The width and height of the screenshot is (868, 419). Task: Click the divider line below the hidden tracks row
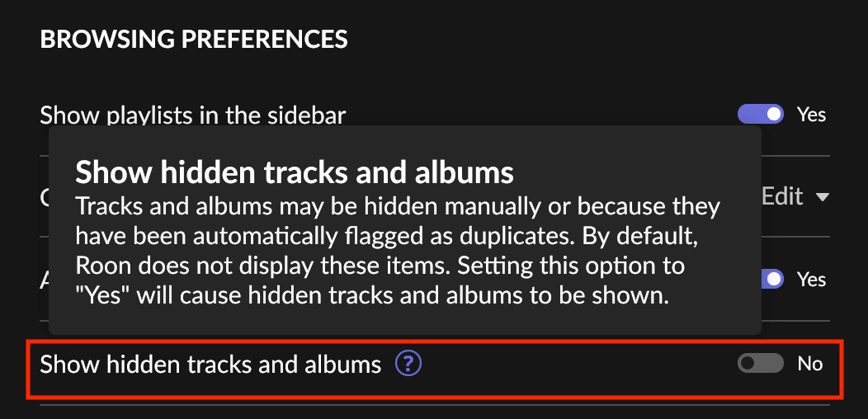(435, 405)
